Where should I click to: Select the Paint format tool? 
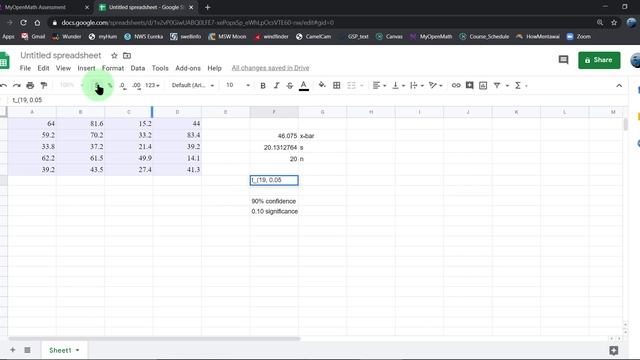click(x=44, y=85)
